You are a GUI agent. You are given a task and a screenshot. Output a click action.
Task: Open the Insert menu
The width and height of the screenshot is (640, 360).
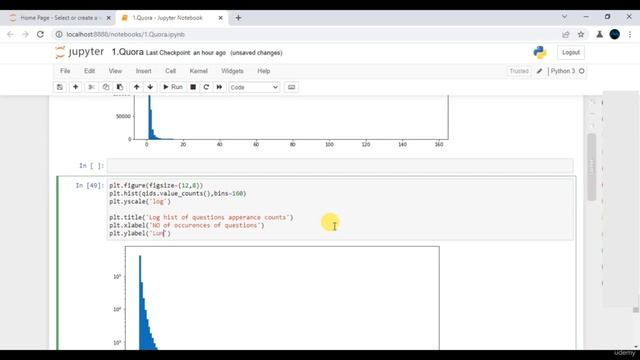point(143,71)
